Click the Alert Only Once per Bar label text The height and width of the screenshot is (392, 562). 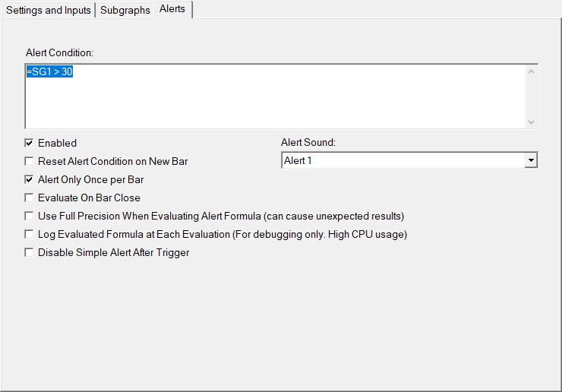tap(90, 179)
